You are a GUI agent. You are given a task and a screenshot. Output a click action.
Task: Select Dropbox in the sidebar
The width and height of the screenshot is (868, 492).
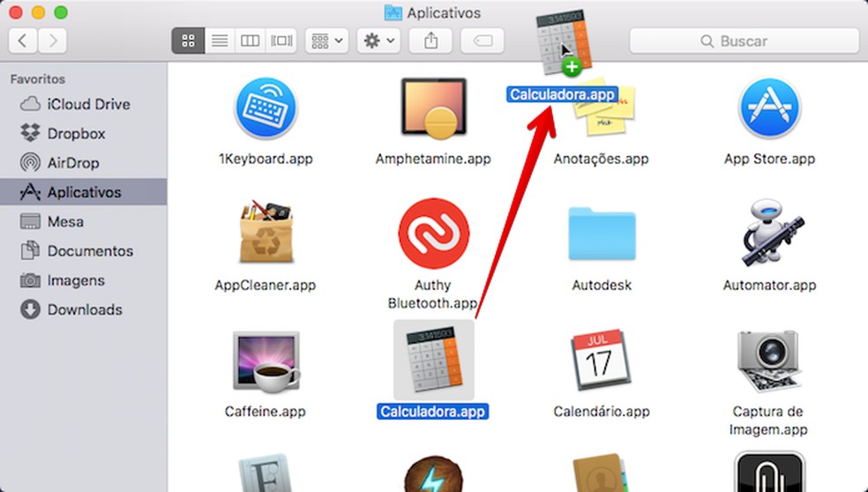83,133
